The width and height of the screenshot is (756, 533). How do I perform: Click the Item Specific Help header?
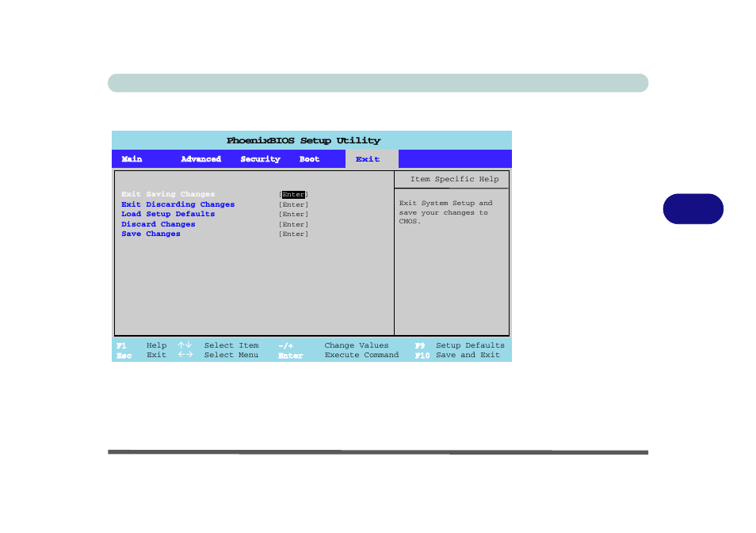pyautogui.click(x=454, y=179)
